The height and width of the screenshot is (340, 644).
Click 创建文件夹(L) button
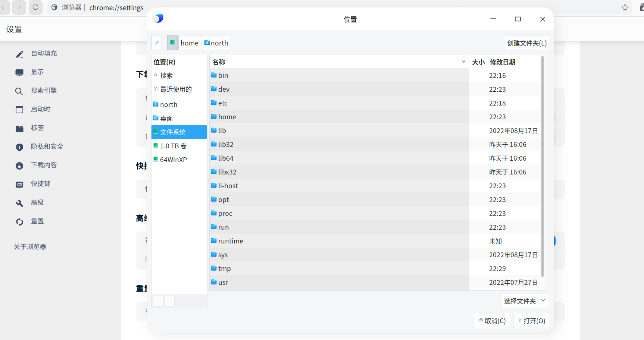[527, 43]
